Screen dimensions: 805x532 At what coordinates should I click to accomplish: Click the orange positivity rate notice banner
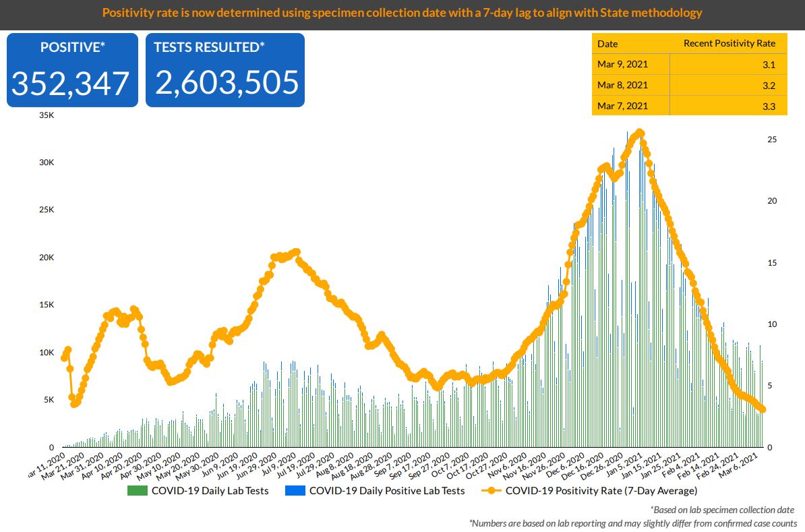click(x=402, y=13)
